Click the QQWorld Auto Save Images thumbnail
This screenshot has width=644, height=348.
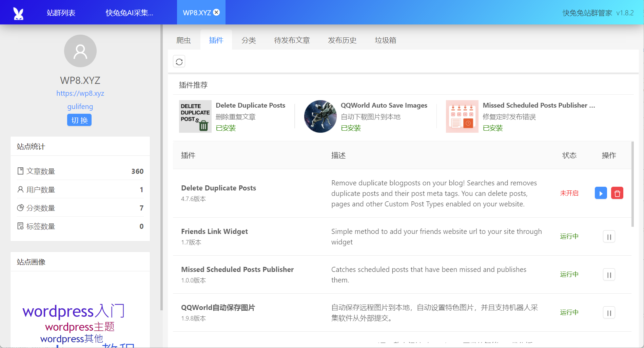pos(320,116)
